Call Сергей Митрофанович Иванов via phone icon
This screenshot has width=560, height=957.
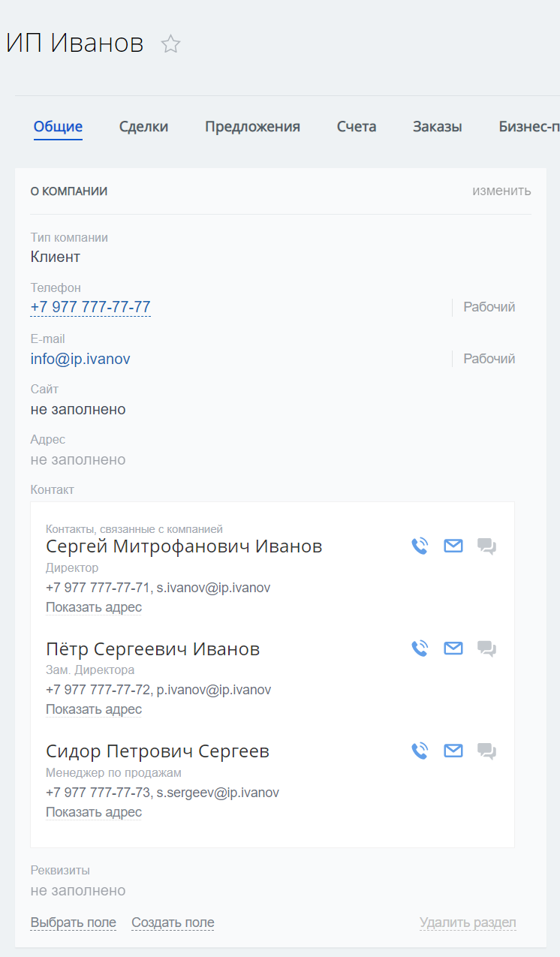tap(420, 546)
